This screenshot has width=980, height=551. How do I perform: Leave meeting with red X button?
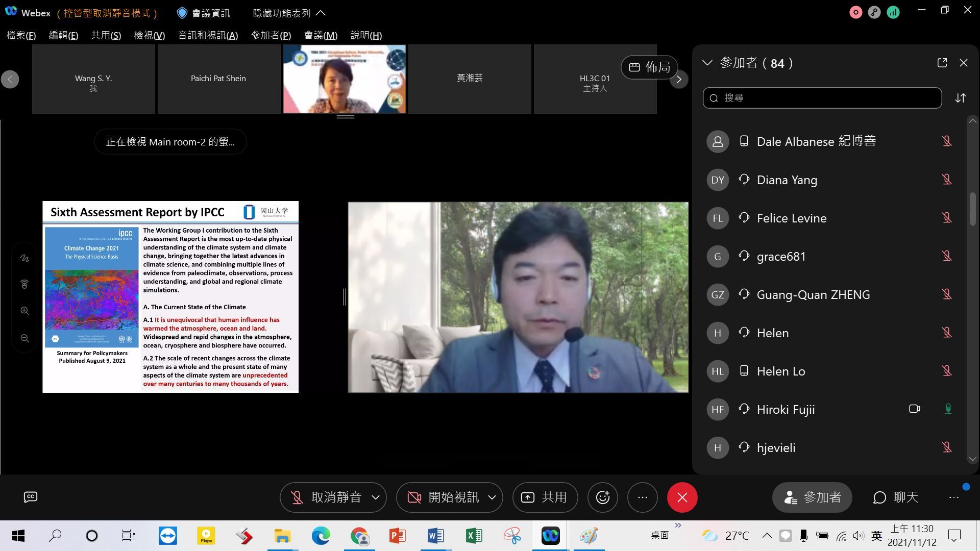tap(682, 497)
